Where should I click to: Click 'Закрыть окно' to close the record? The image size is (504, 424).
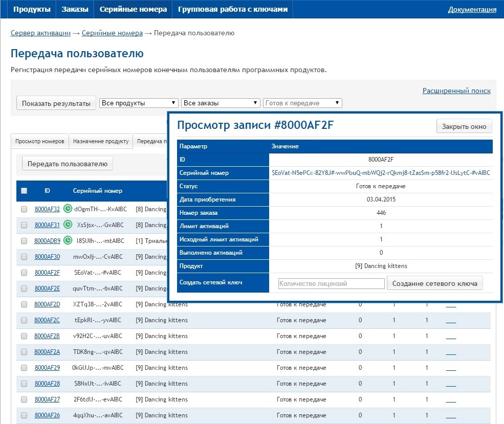point(464,126)
